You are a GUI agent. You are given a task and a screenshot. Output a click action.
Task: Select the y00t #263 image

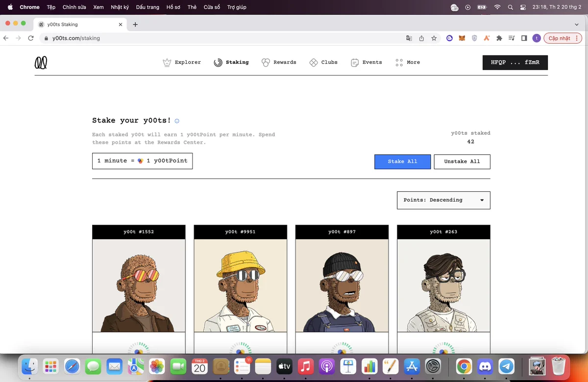click(443, 285)
